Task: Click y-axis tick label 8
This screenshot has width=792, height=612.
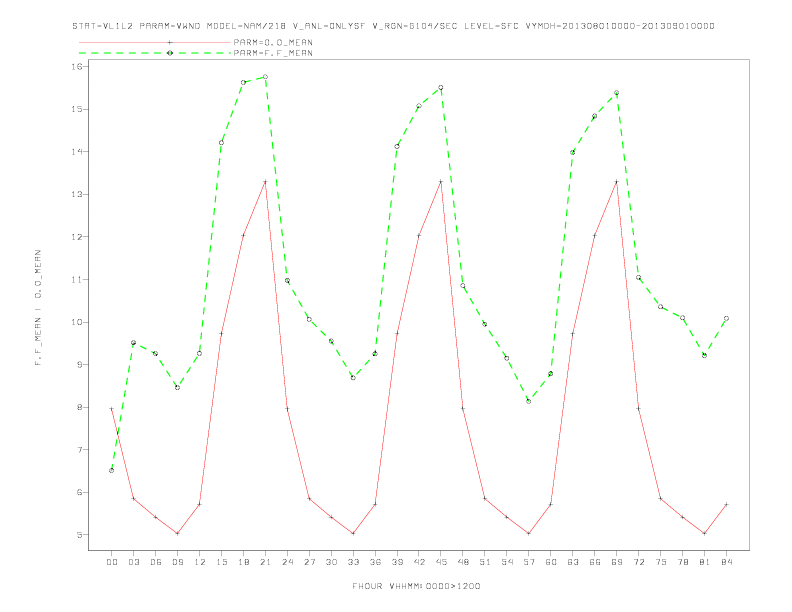Action: point(80,407)
